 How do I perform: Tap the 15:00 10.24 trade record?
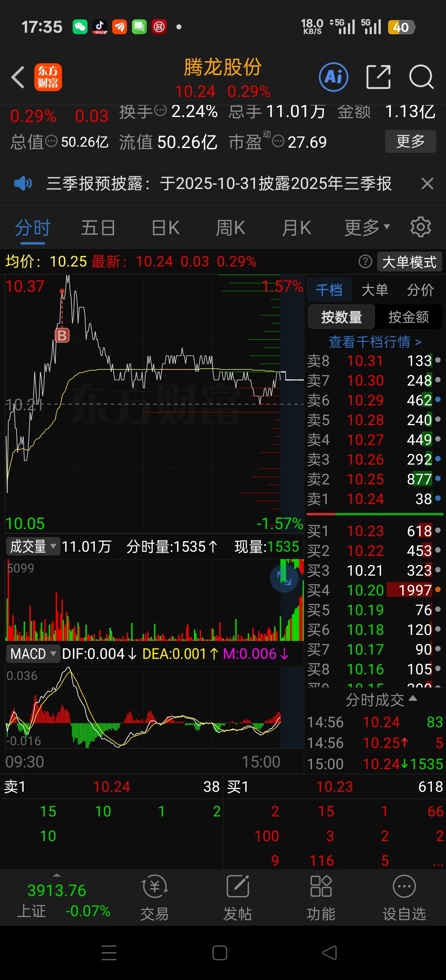(375, 763)
